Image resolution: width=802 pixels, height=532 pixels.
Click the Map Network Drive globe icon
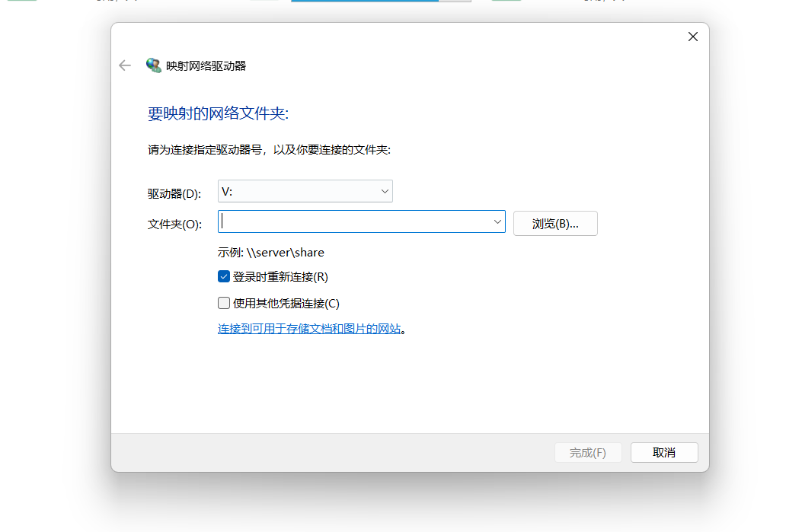153,65
